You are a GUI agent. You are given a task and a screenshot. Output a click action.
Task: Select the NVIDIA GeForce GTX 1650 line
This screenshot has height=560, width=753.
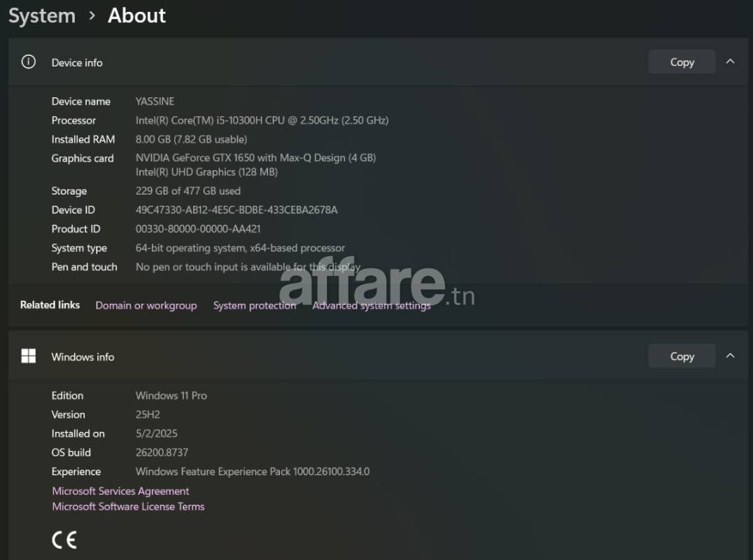click(255, 157)
